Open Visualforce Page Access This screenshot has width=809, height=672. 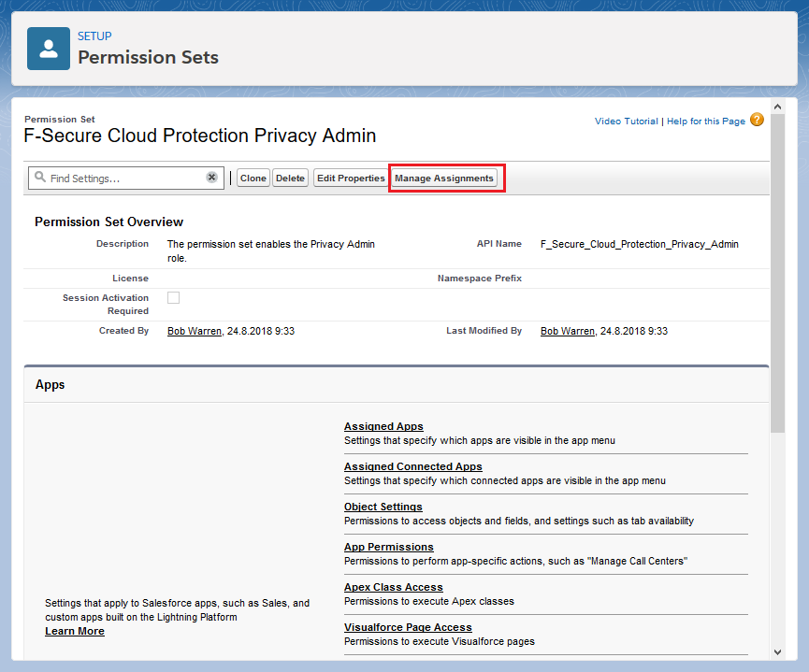pos(408,628)
